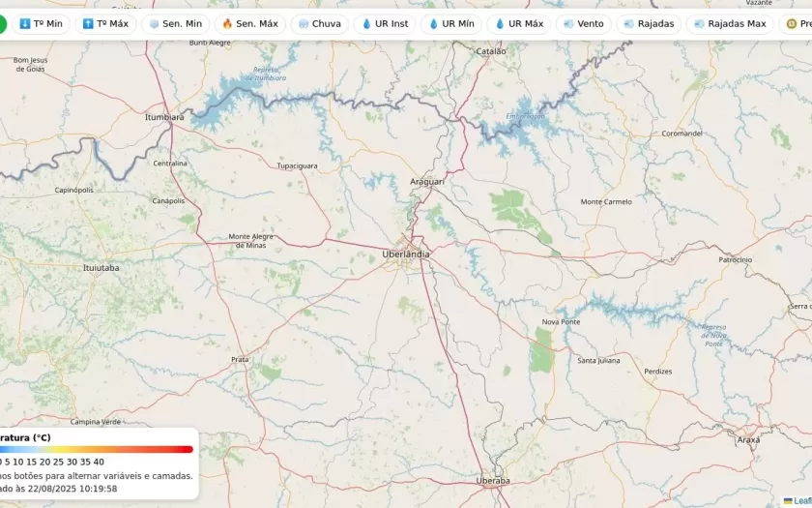Click the fire icon Sen. Máx button

[249, 24]
